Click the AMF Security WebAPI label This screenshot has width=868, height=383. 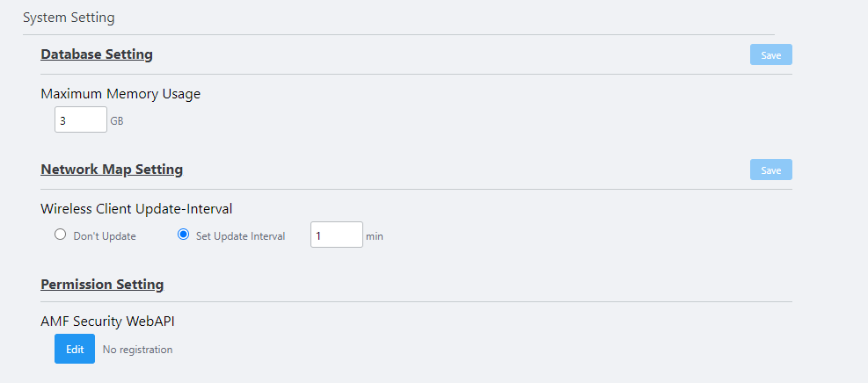point(108,322)
